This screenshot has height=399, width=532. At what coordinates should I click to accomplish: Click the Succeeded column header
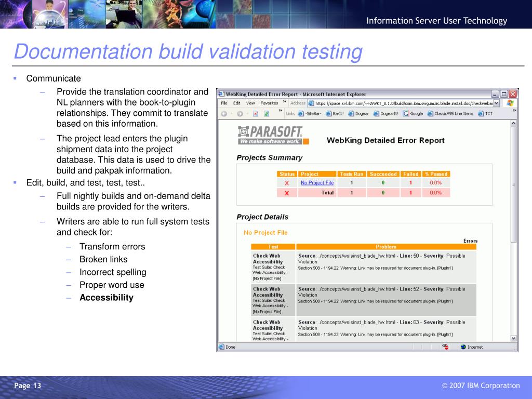click(x=383, y=174)
